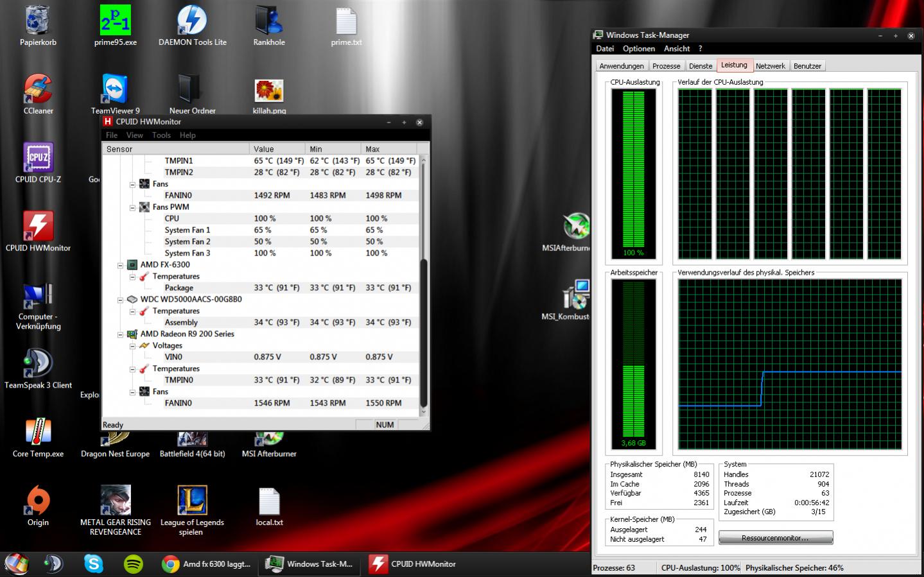Launch METAL GEAR RISING REVENGEANCE shortcut
Screen dimensions: 924x577
115,510
